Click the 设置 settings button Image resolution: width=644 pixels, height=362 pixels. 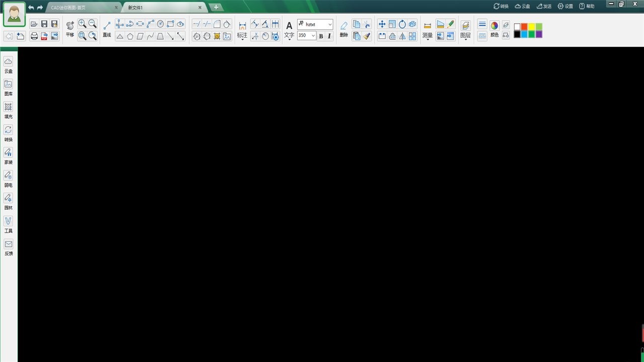[565, 6]
